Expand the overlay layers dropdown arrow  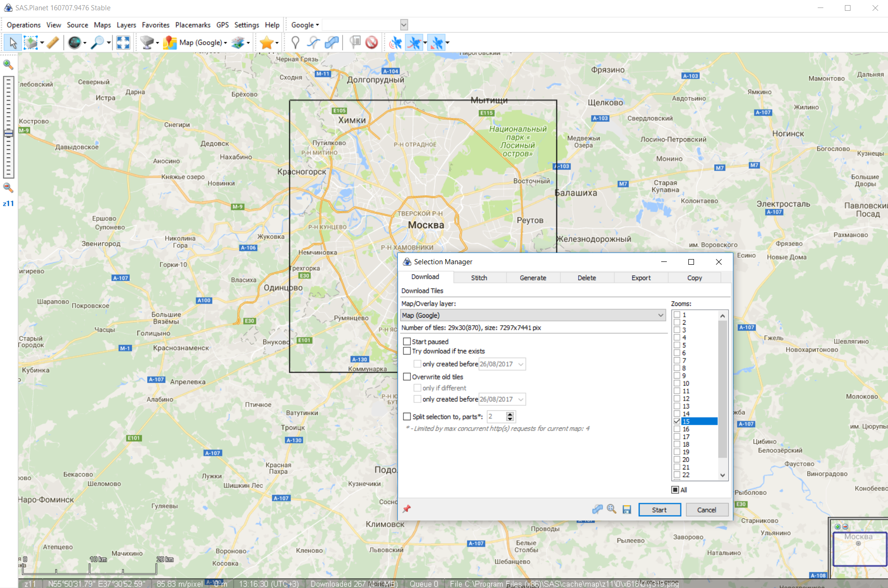248,43
